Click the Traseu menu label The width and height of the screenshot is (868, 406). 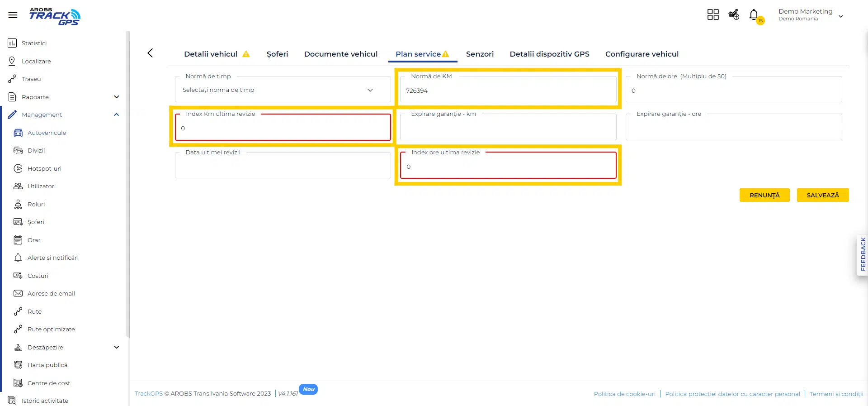(31, 79)
